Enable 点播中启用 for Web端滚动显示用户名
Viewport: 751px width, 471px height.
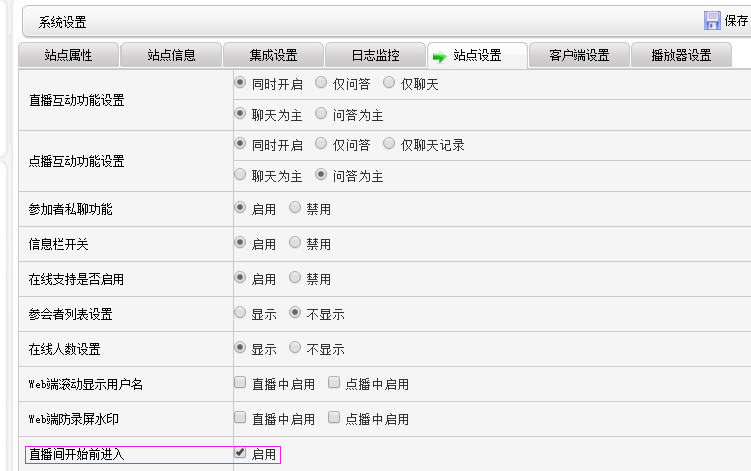point(334,383)
